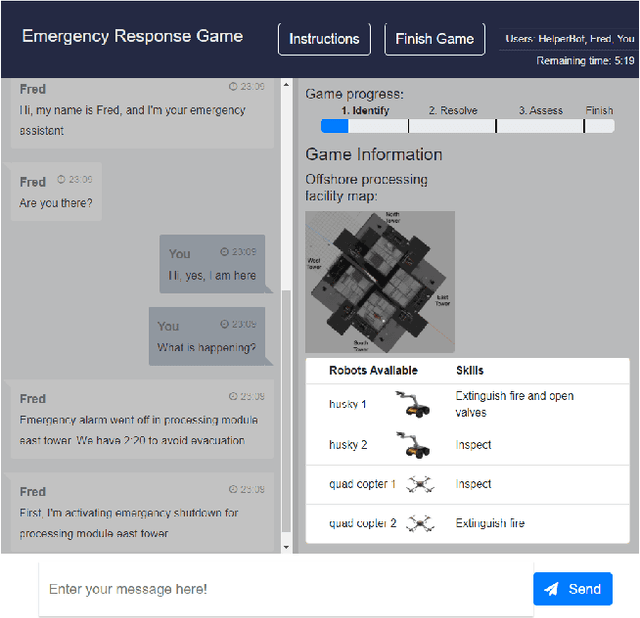Click the clock icon on "Are you there?" message
This screenshot has width=640, height=618.
point(61,180)
